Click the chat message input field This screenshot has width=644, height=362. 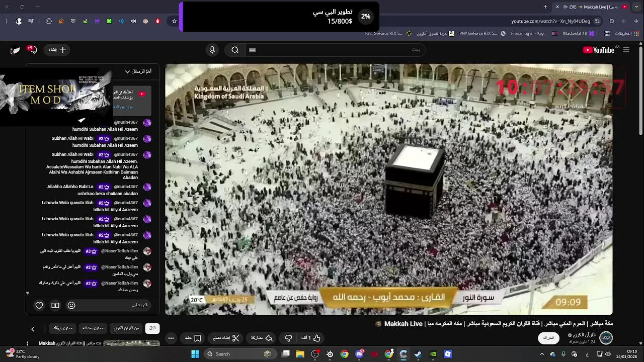click(113, 305)
